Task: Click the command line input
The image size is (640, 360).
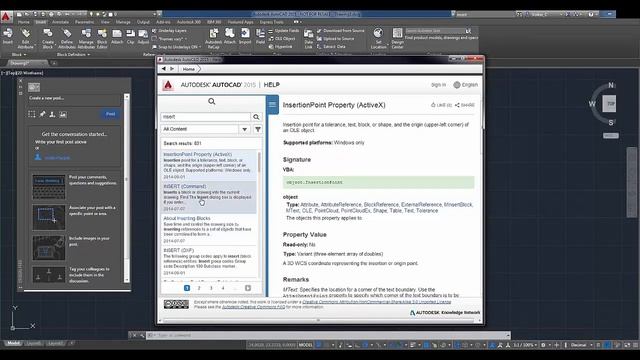Action: click(327, 336)
